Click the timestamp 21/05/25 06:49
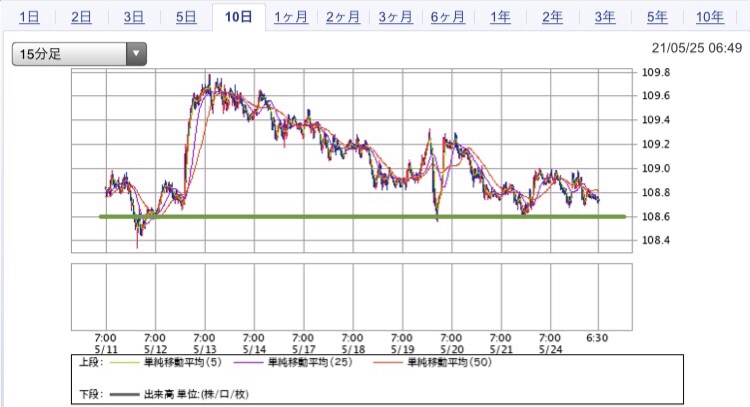 (x=697, y=48)
